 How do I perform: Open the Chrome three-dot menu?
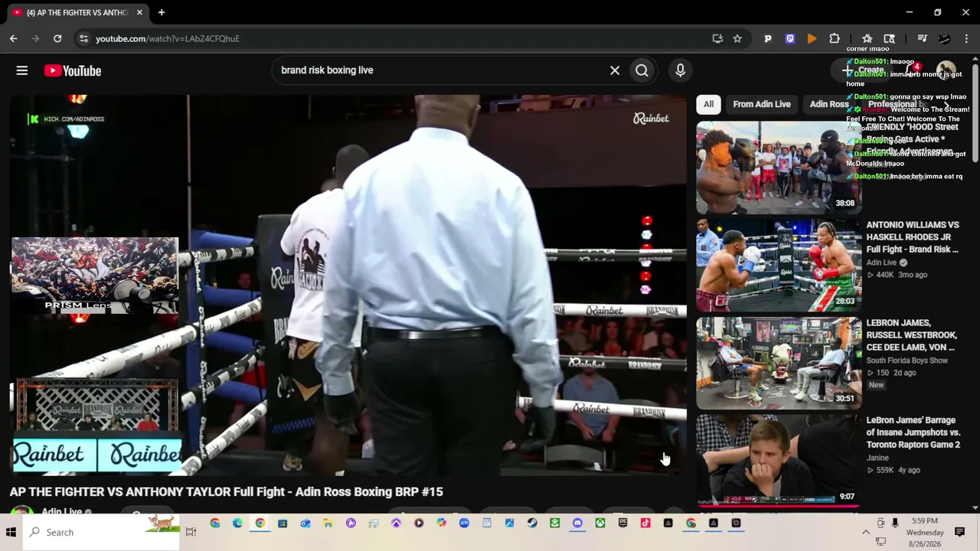pos(968,38)
